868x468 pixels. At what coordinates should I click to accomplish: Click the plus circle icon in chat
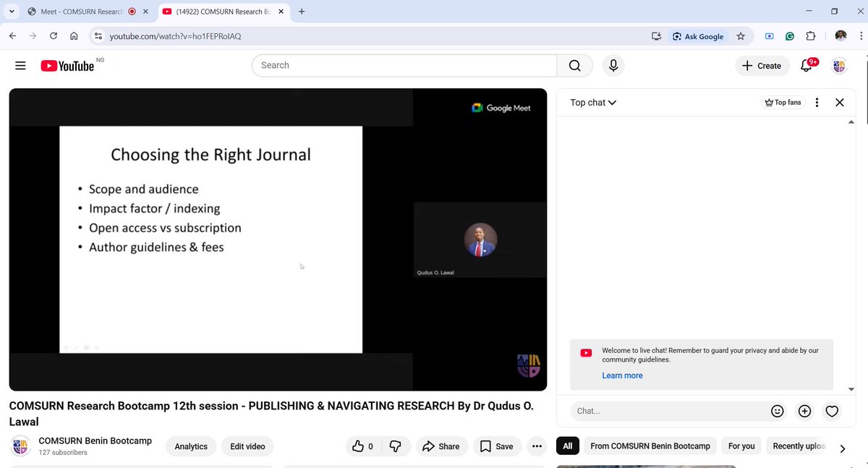coord(804,411)
